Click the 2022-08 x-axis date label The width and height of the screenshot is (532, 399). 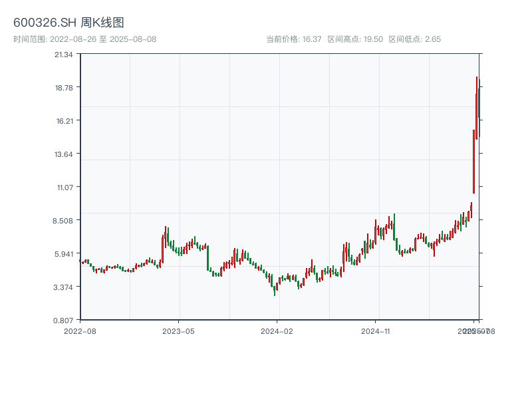[80, 331]
